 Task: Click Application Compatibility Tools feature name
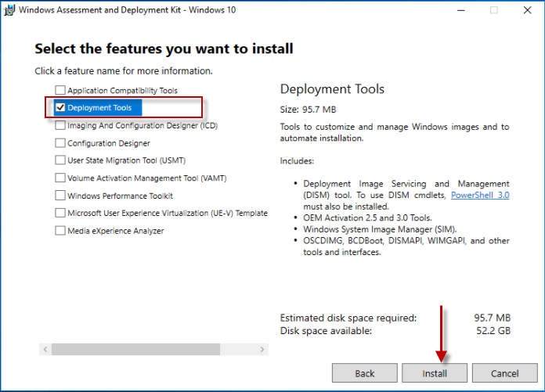(x=122, y=90)
